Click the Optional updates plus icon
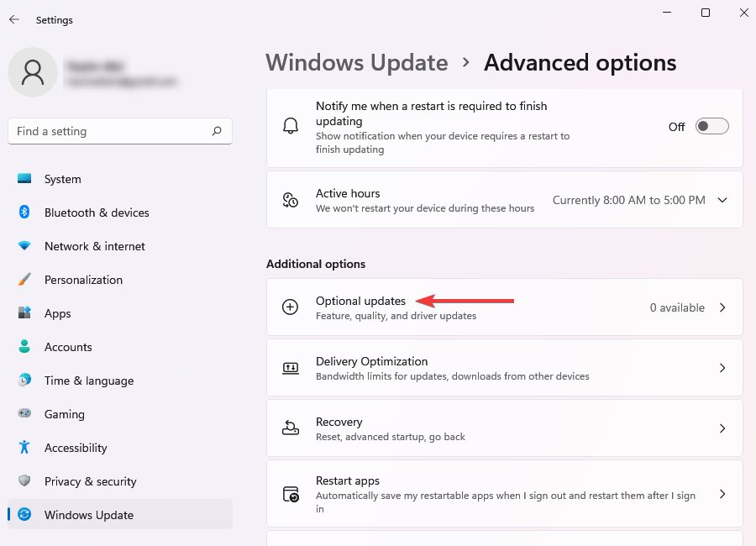This screenshot has height=546, width=756. click(291, 307)
